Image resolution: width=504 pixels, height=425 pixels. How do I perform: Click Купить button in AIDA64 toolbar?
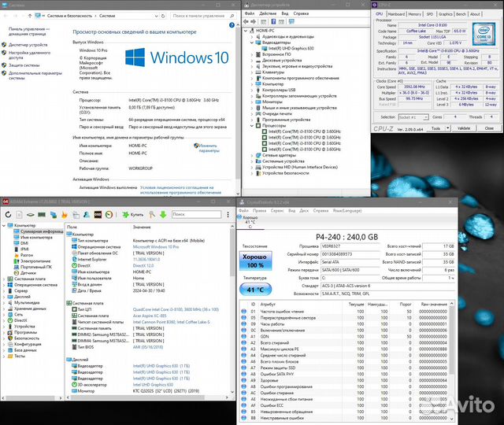tap(133, 214)
